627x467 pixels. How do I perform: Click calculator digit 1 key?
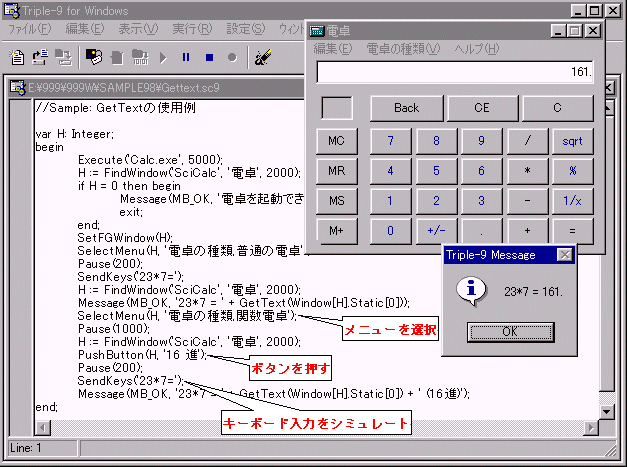(390, 201)
